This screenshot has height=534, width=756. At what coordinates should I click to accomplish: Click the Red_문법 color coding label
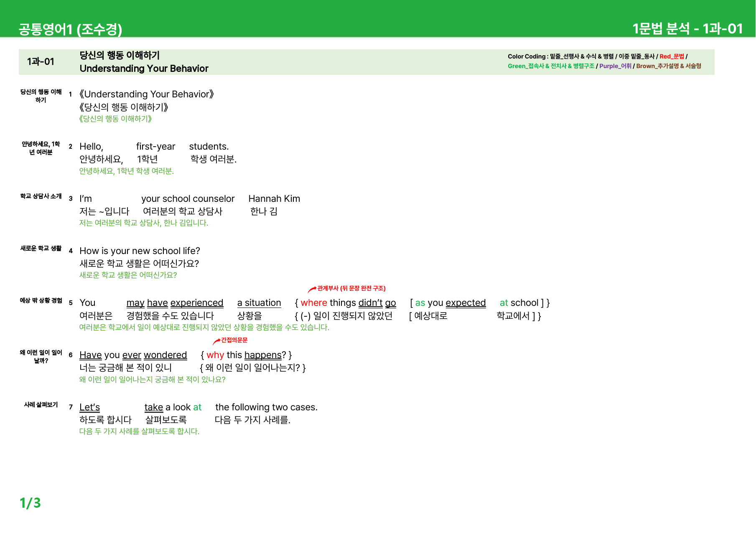coord(672,56)
